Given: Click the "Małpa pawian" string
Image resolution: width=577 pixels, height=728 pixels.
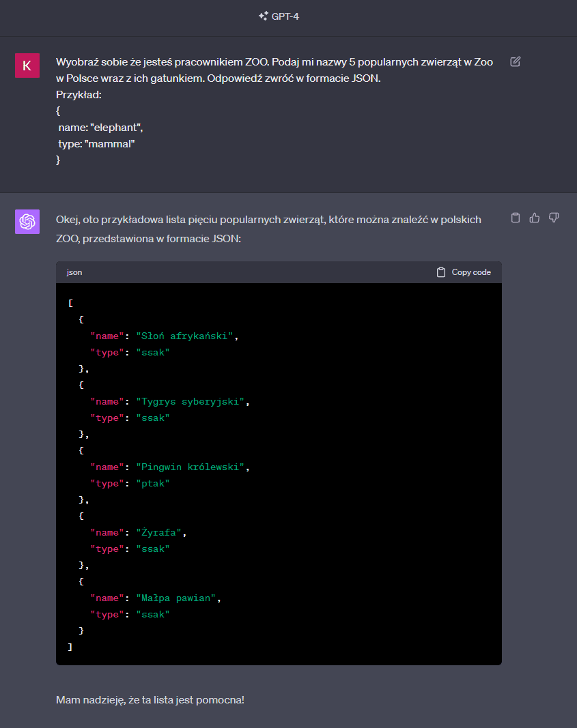Looking at the screenshot, I should coord(176,598).
